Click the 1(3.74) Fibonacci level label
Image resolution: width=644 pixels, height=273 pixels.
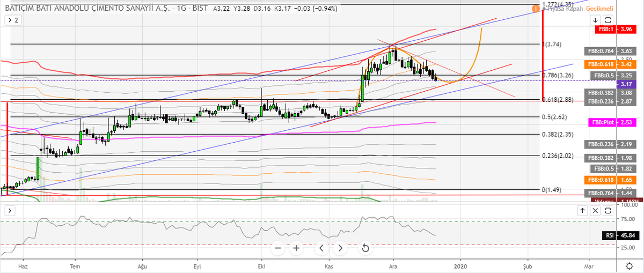point(552,45)
